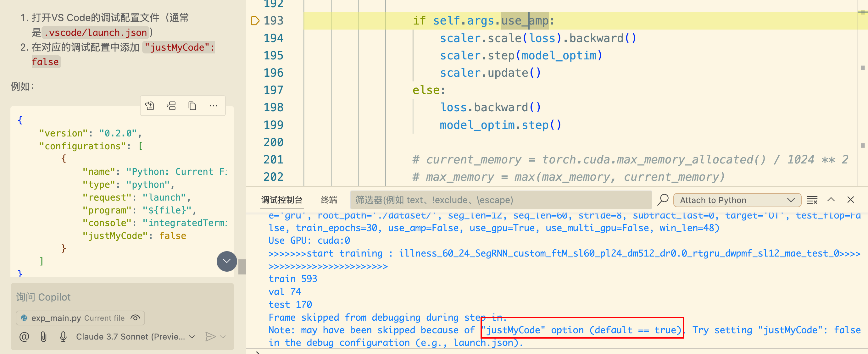Select line number 201
The height and width of the screenshot is (354, 868).
click(x=273, y=159)
